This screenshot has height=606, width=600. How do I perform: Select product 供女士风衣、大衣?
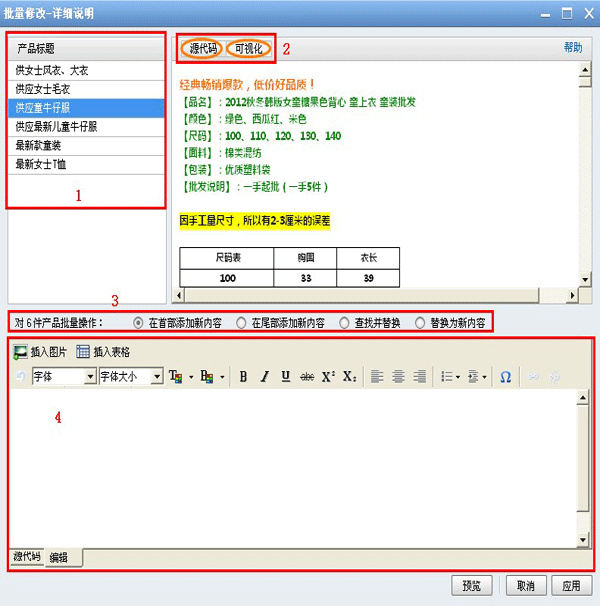pos(86,70)
